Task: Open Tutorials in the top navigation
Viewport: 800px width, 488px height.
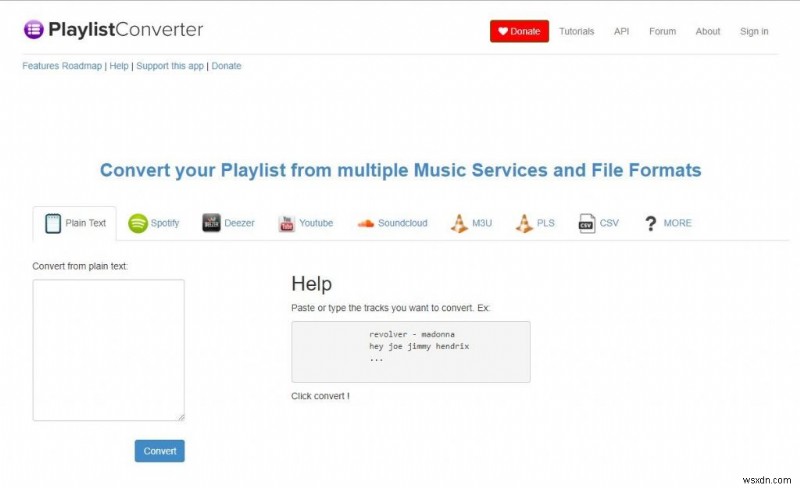Action: [577, 31]
